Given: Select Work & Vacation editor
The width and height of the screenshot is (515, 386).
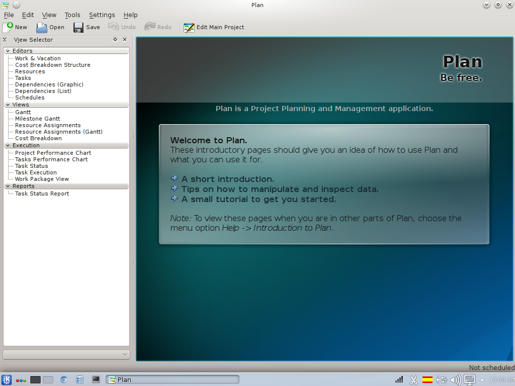Looking at the screenshot, I should pyautogui.click(x=38, y=58).
